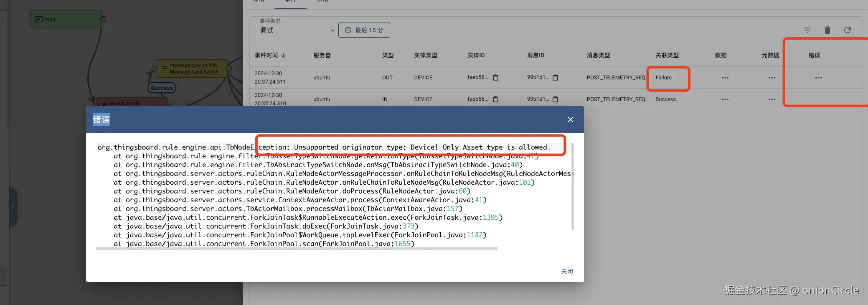Show 元数据 for the Failure row
The width and height of the screenshot is (868, 305).
[x=772, y=78]
